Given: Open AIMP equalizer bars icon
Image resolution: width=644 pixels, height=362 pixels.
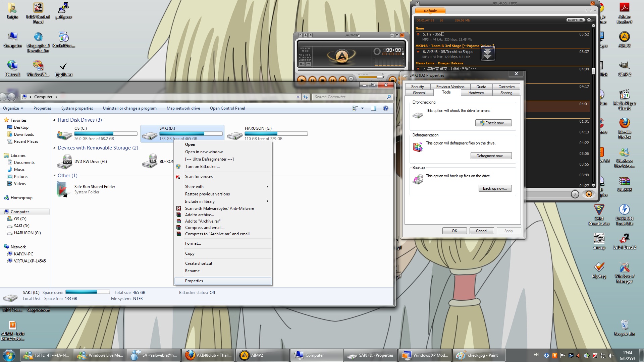Looking at the screenshot, I should pyautogui.click(x=302, y=64).
